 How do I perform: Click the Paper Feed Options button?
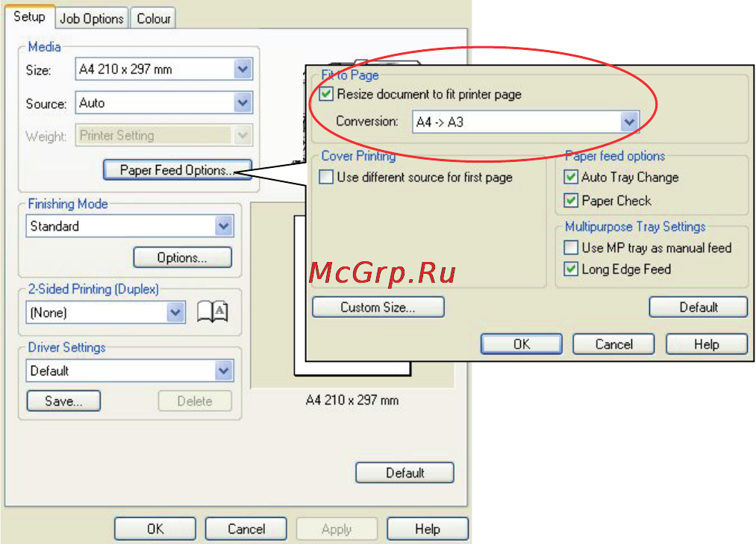tap(178, 169)
